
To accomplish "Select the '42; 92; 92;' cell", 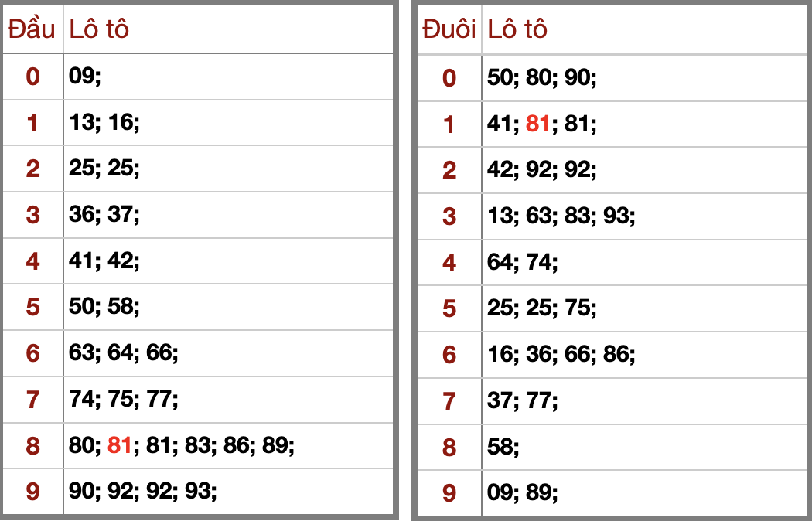I will [542, 169].
